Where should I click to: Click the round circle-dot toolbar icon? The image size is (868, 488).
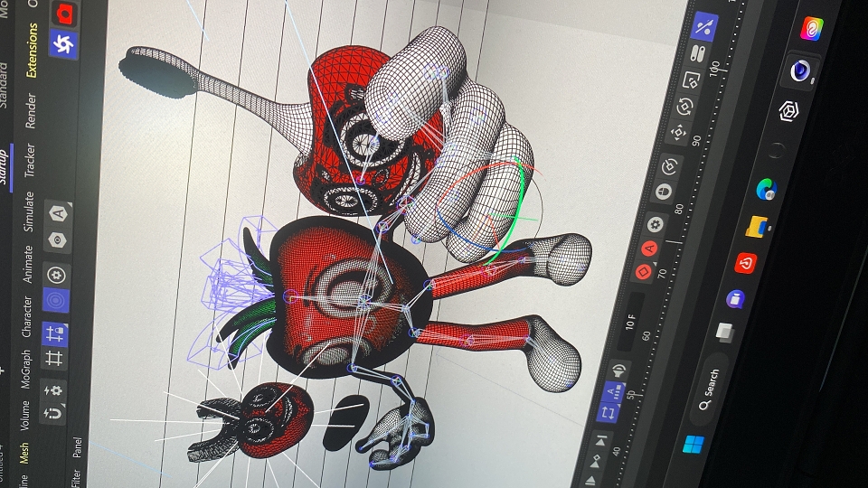[x=56, y=275]
